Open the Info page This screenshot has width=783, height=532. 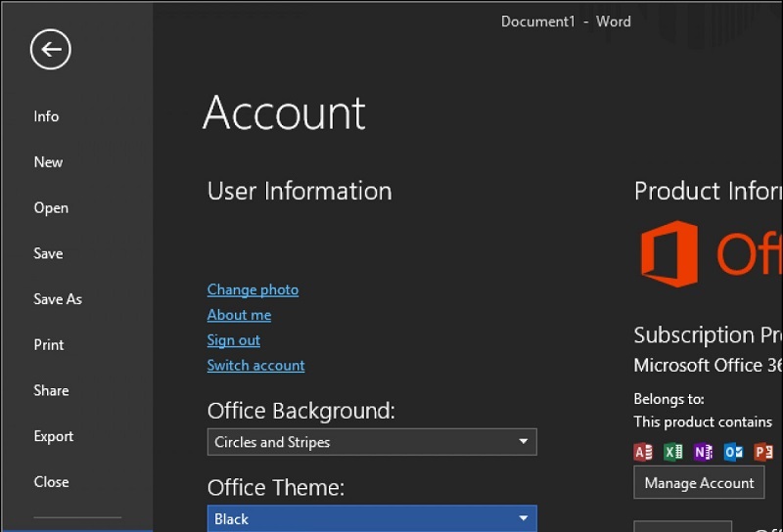click(x=46, y=116)
